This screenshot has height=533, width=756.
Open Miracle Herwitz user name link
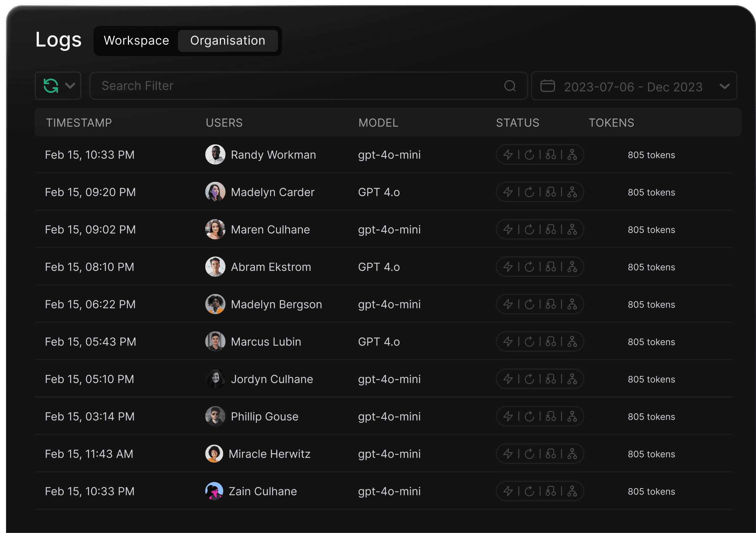point(269,454)
